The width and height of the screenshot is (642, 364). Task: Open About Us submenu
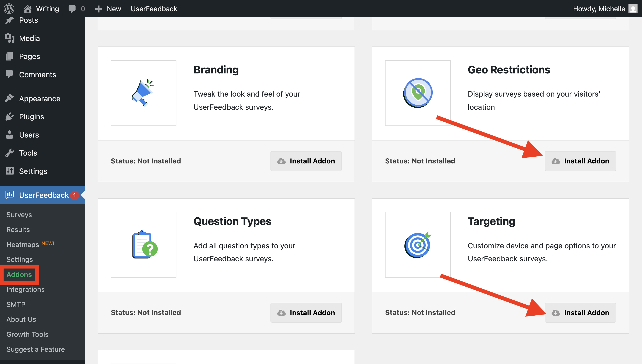click(21, 319)
